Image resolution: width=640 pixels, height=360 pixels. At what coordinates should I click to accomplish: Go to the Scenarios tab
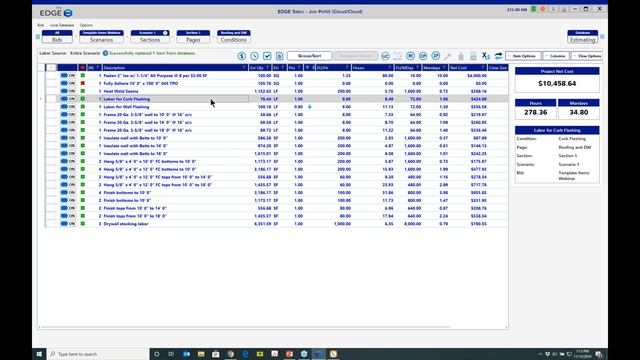click(x=101, y=37)
